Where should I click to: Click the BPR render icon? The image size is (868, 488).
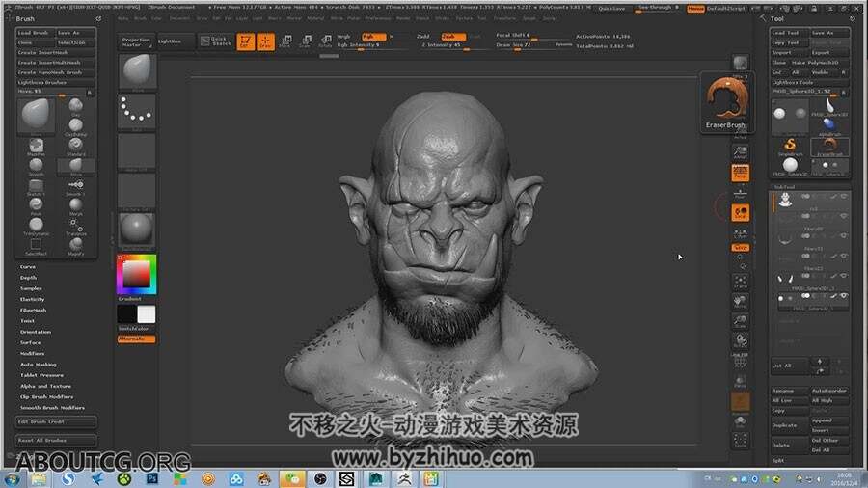coord(740,63)
